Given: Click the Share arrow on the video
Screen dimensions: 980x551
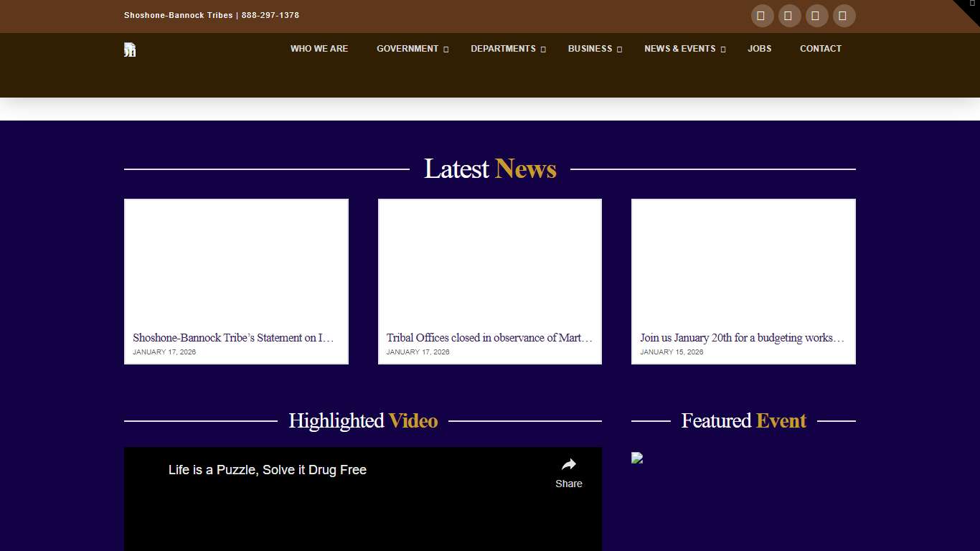Looking at the screenshot, I should click(568, 465).
